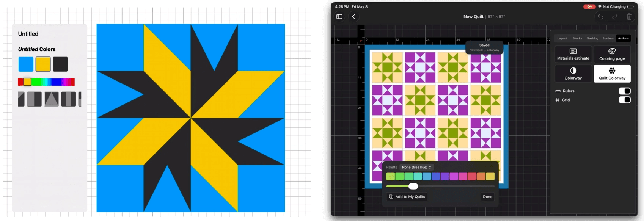Switch to the Blocks tab

coord(577,38)
